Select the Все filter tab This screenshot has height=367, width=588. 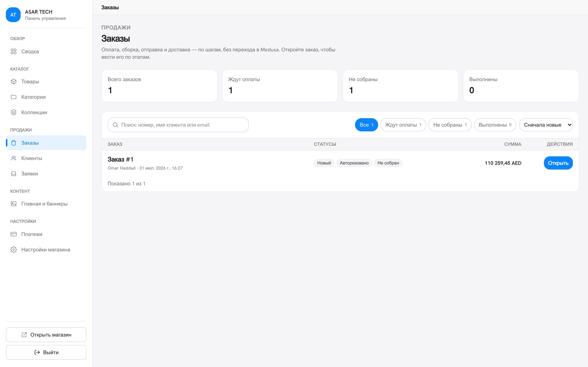pos(366,125)
